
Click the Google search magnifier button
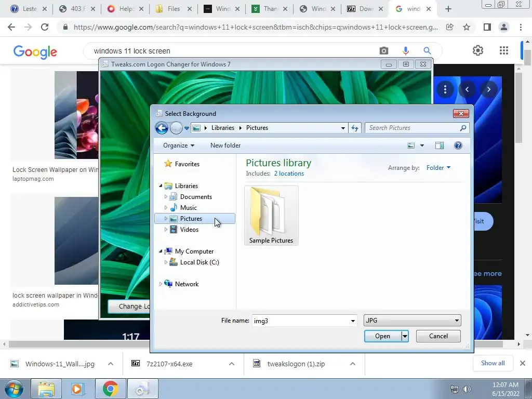click(427, 51)
